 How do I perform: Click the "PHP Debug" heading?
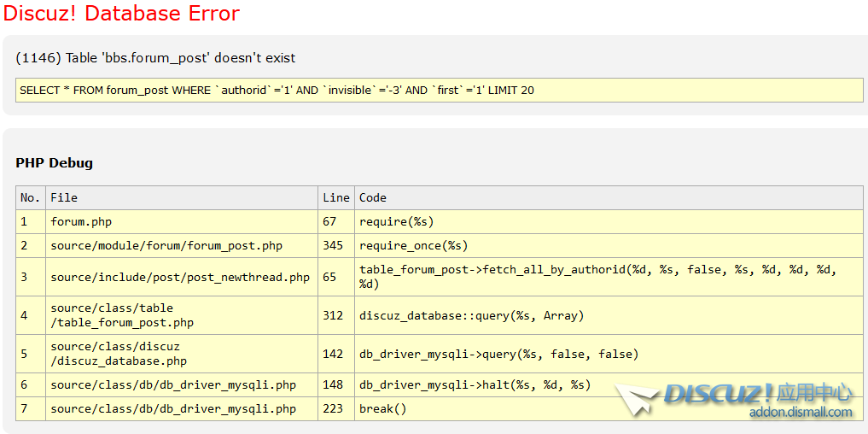tap(55, 163)
